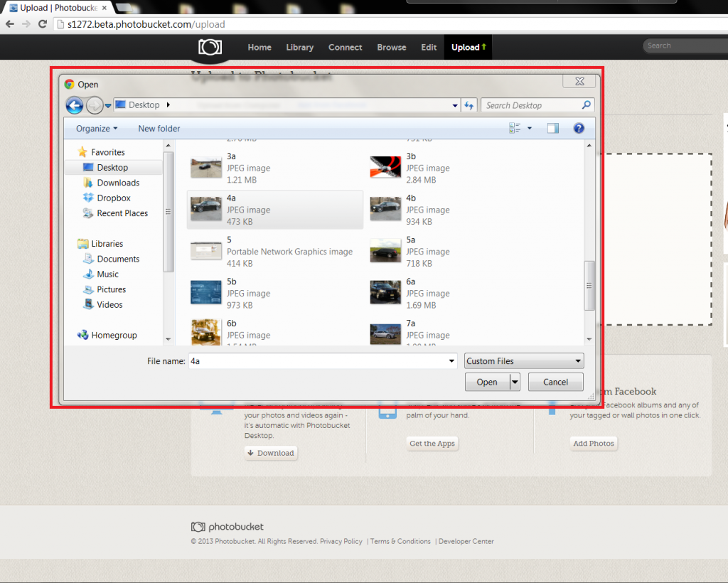
Task: Switch to the Upload | Photobucket browser tab
Action: (x=57, y=8)
